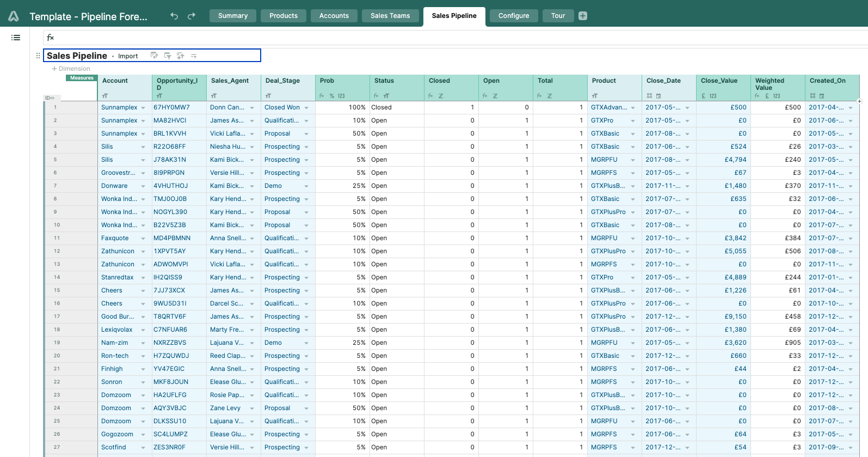This screenshot has height=457, width=868.
Task: Click the Measures label tag
Action: coord(82,78)
